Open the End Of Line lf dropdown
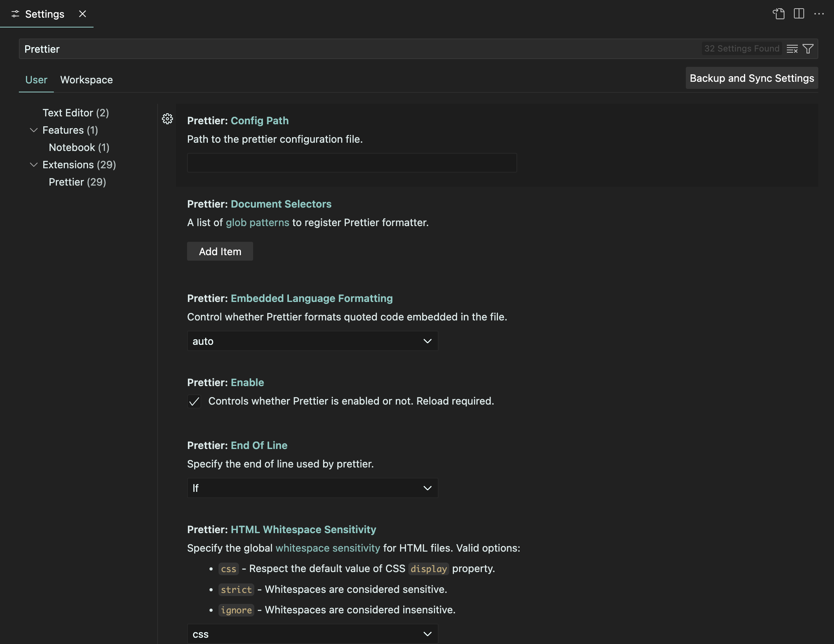 (x=312, y=488)
